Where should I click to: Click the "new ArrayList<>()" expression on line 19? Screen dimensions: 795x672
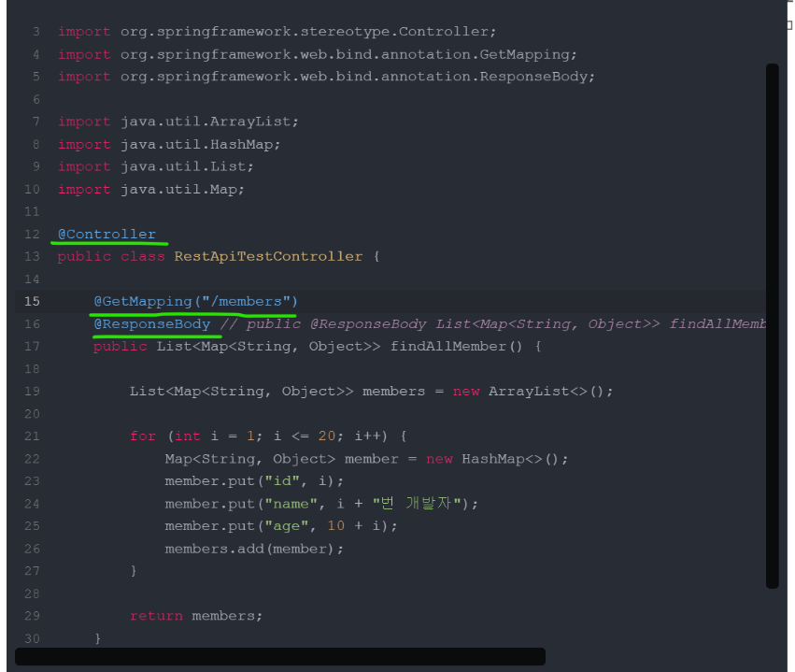529,392
